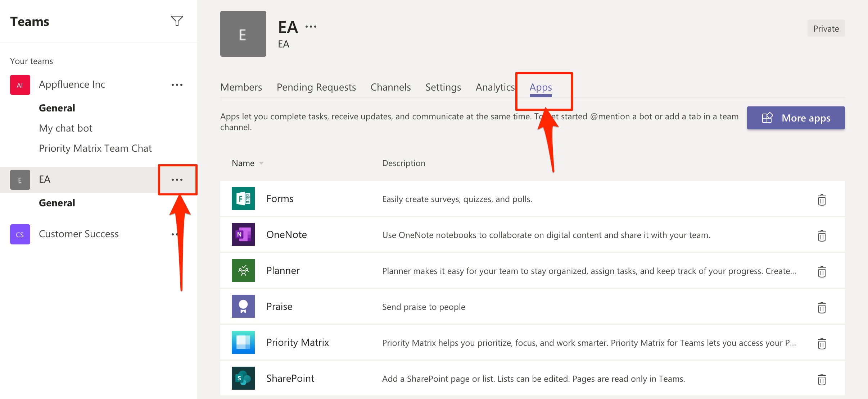
Task: Click the SharePoint app icon
Action: pyautogui.click(x=243, y=378)
